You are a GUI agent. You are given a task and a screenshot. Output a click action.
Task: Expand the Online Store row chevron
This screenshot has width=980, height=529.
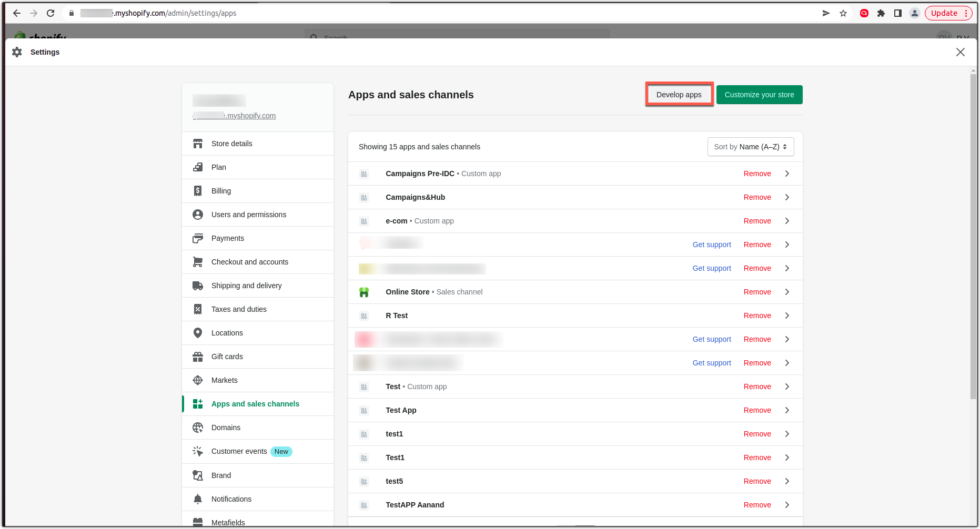[787, 292]
